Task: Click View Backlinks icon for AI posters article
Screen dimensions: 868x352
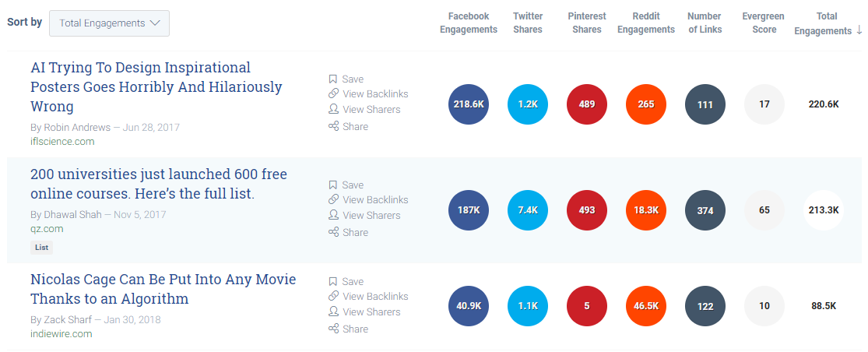Action: 333,93
